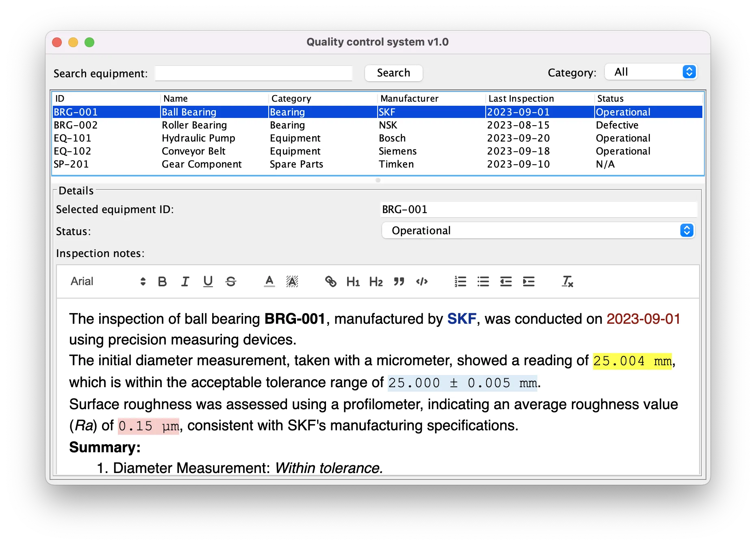756x545 pixels.
Task: Sort by the Manufacturer column header
Action: point(432,98)
